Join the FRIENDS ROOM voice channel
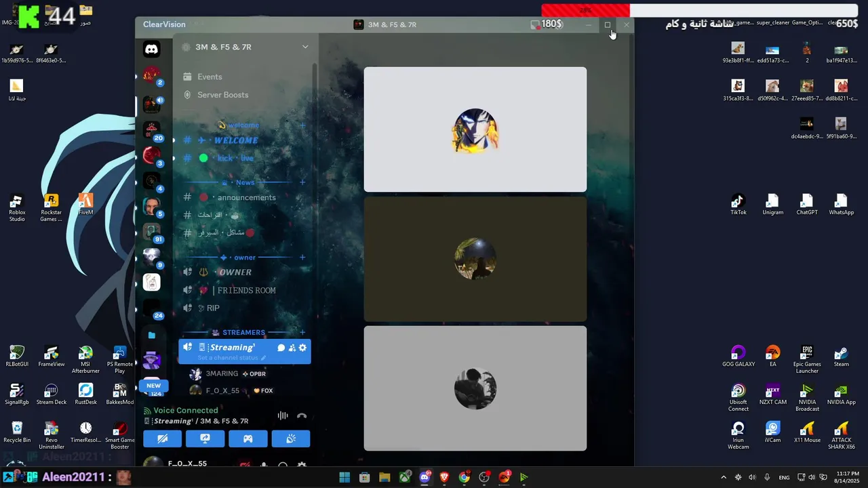This screenshot has height=488, width=868. 245,290
